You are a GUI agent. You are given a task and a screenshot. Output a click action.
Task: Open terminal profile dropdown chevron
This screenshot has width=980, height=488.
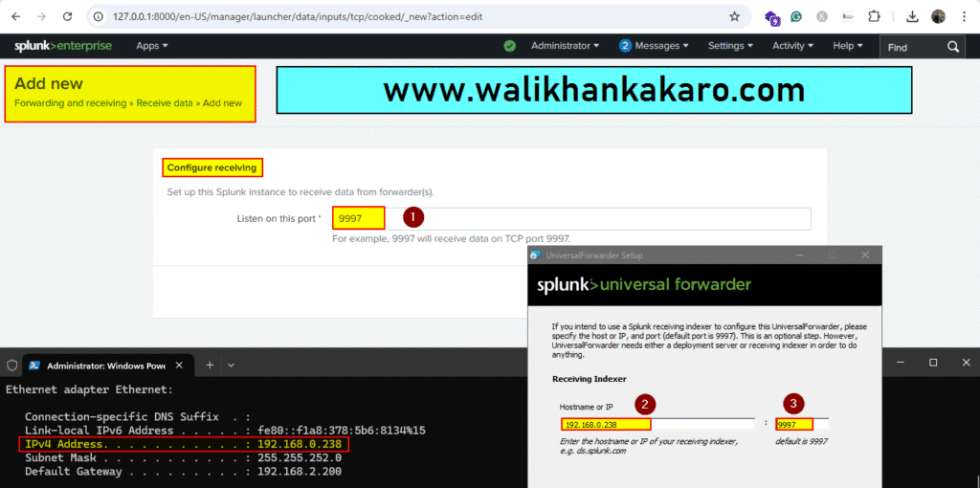pos(231,365)
